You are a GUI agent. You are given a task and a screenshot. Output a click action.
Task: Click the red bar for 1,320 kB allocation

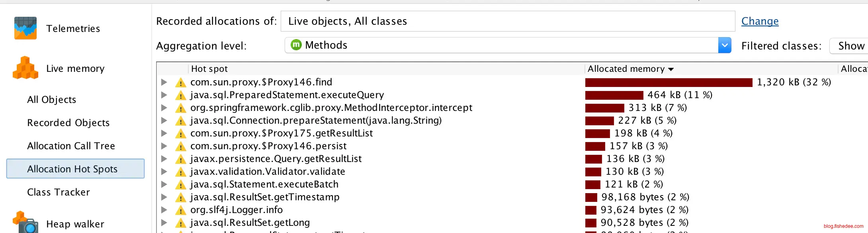point(668,82)
